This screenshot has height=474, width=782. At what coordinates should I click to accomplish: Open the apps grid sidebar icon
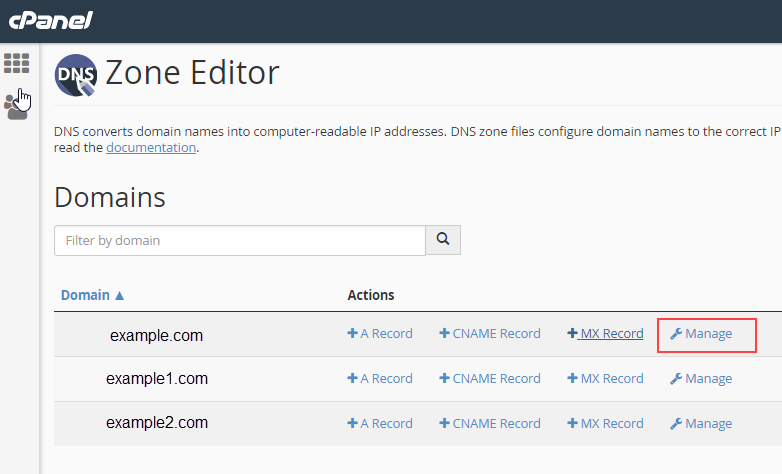click(16, 63)
